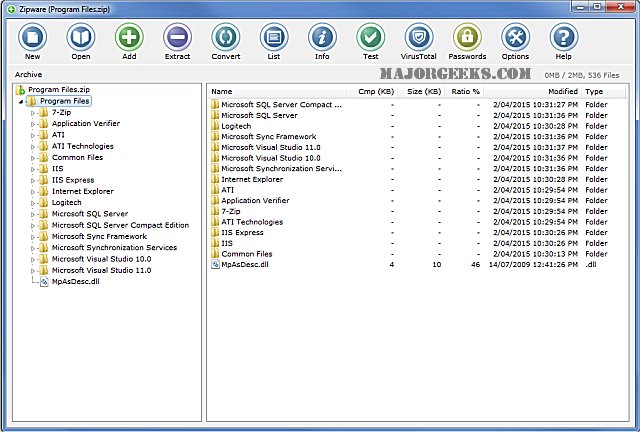Select Common Files row in file list
The image size is (640, 432).
point(416,254)
